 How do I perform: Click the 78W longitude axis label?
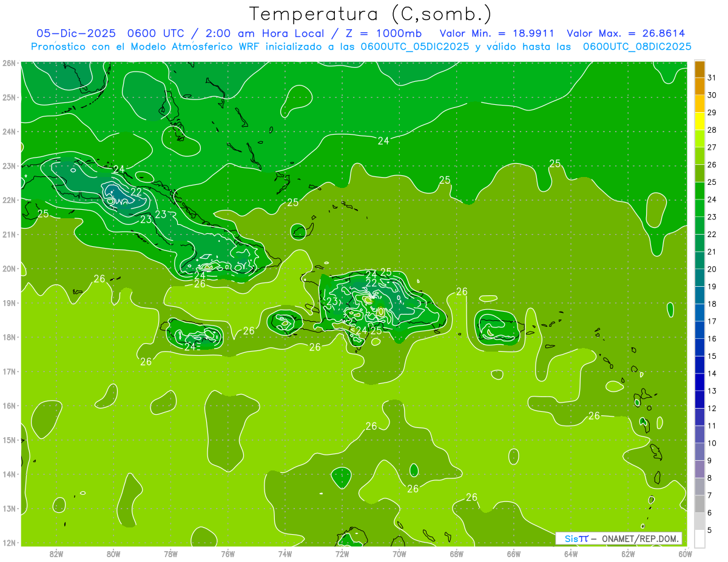point(170,553)
